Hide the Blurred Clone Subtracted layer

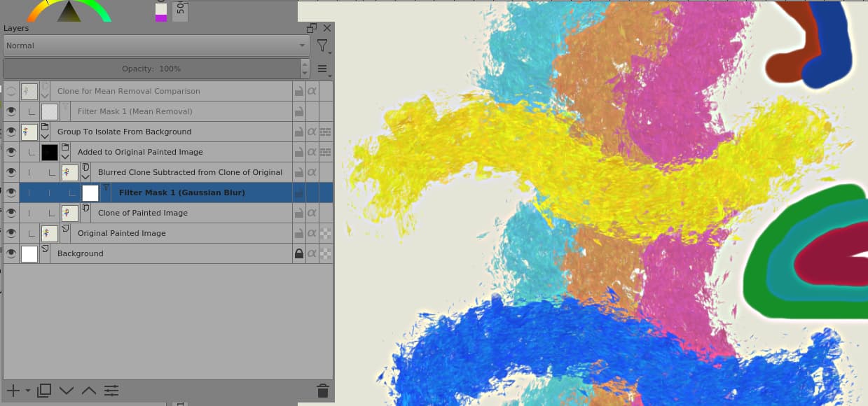coord(11,172)
